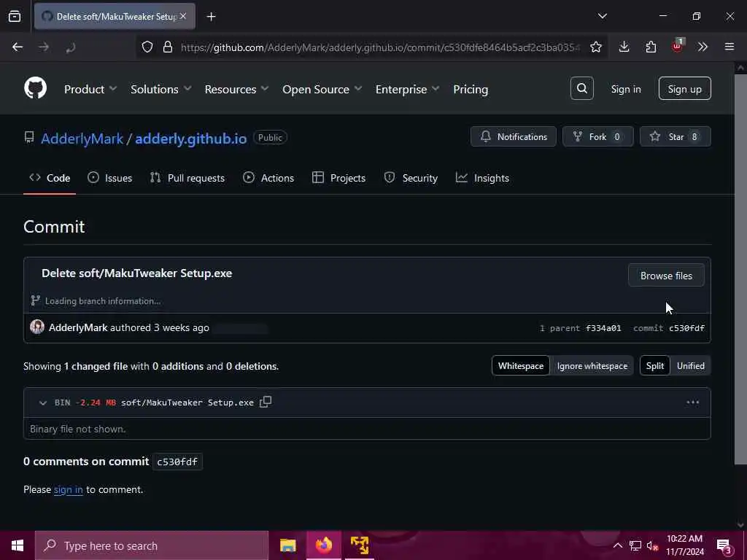Open the Insights tab
The width and height of the screenshot is (747, 560).
[x=483, y=178]
